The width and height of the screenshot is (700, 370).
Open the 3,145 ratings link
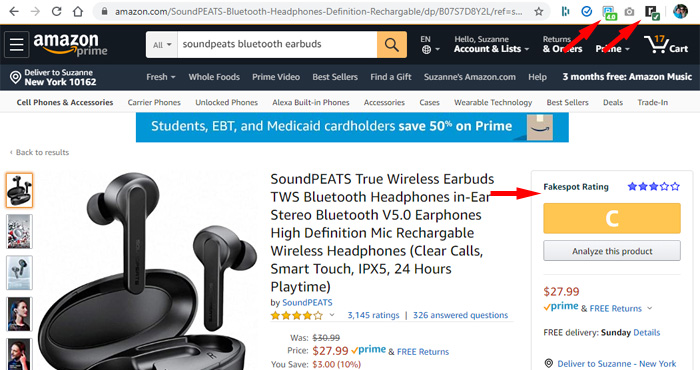(373, 315)
